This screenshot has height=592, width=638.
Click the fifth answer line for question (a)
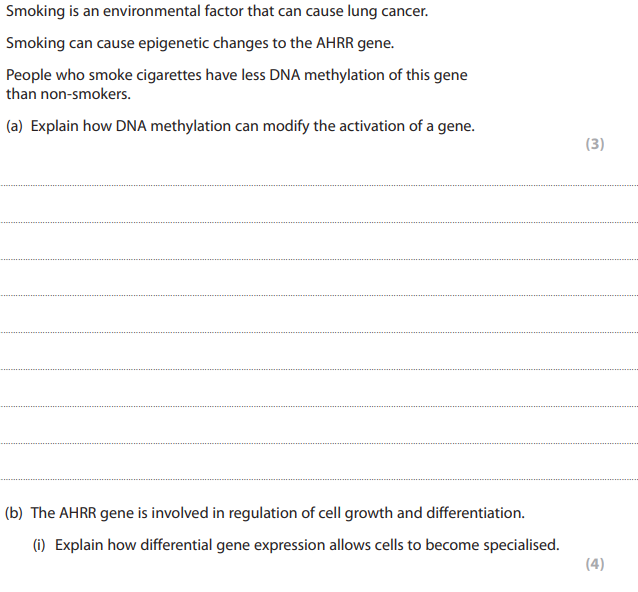coord(319,332)
